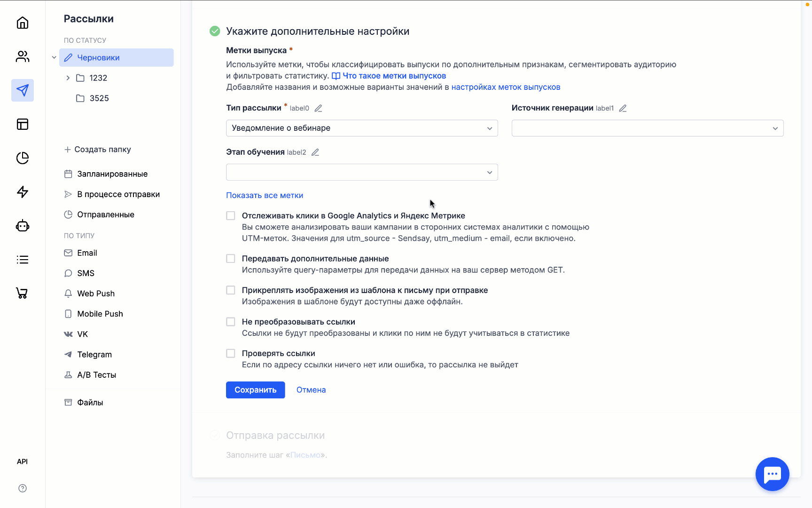
Task: Open the Тип рассылки dropdown
Action: (x=362, y=128)
